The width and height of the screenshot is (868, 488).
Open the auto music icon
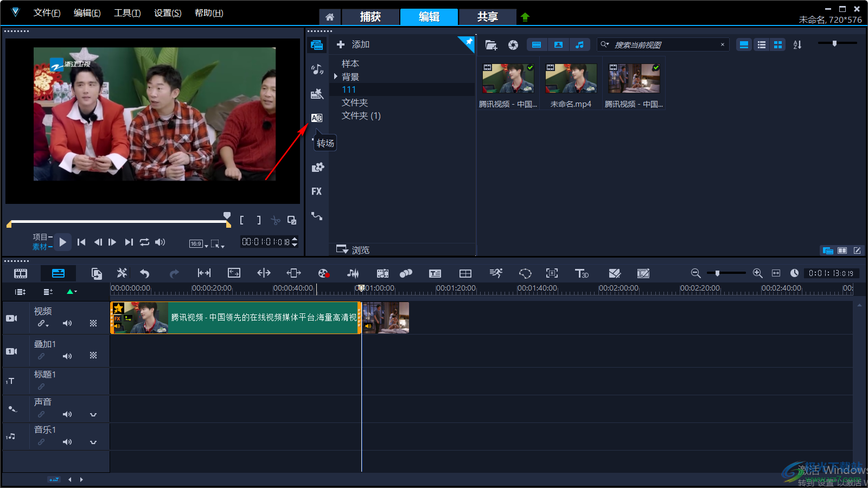pyautogui.click(x=383, y=273)
